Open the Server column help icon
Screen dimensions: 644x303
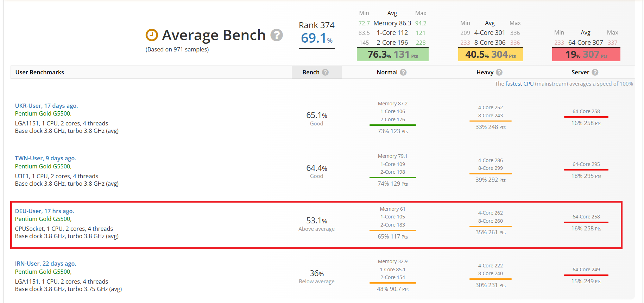(595, 72)
